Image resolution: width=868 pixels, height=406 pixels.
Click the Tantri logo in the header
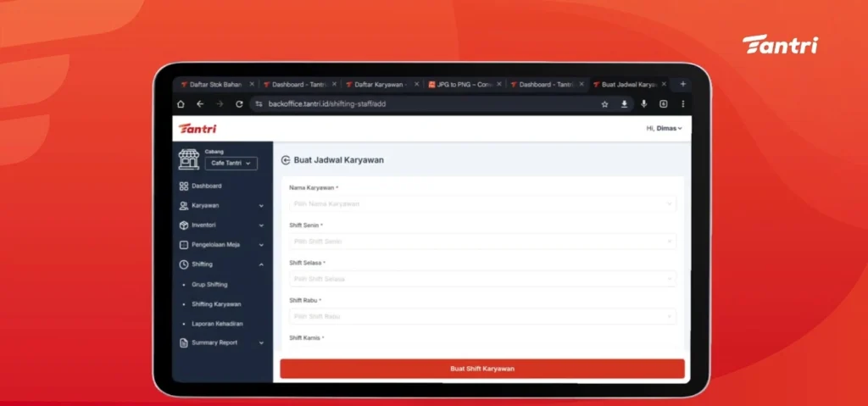(x=198, y=129)
